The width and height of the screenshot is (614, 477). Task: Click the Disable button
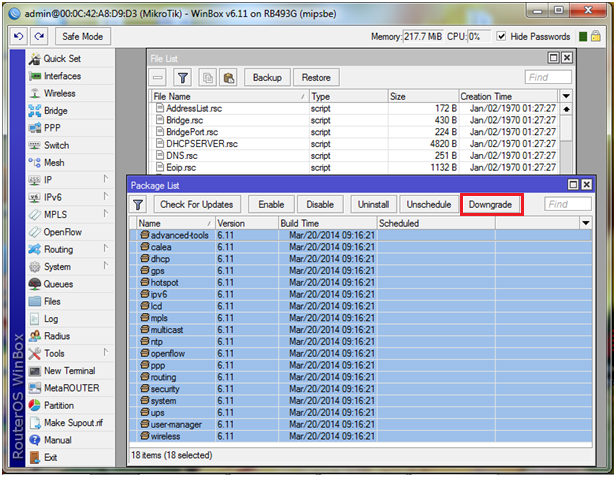[320, 204]
